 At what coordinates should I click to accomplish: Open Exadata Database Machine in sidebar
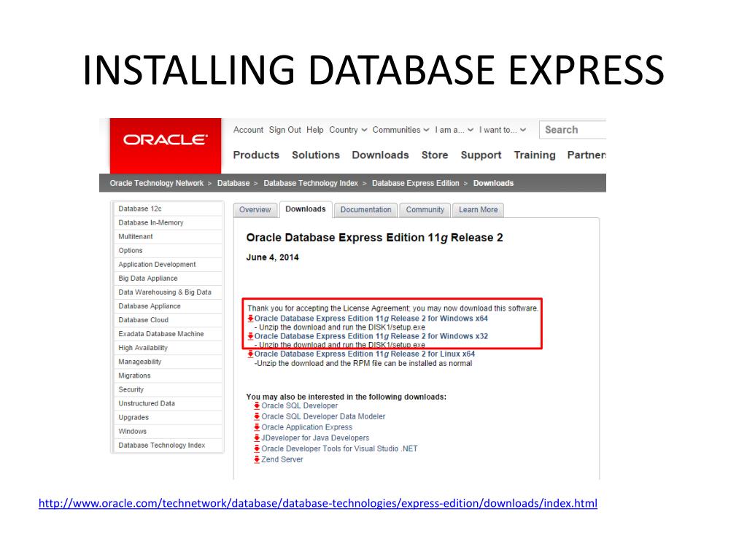(168, 334)
